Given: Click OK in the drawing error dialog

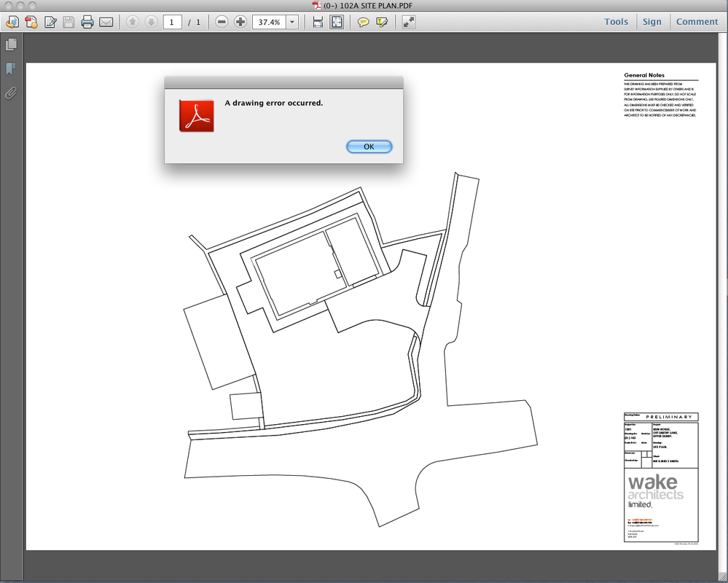Looking at the screenshot, I should click(369, 146).
